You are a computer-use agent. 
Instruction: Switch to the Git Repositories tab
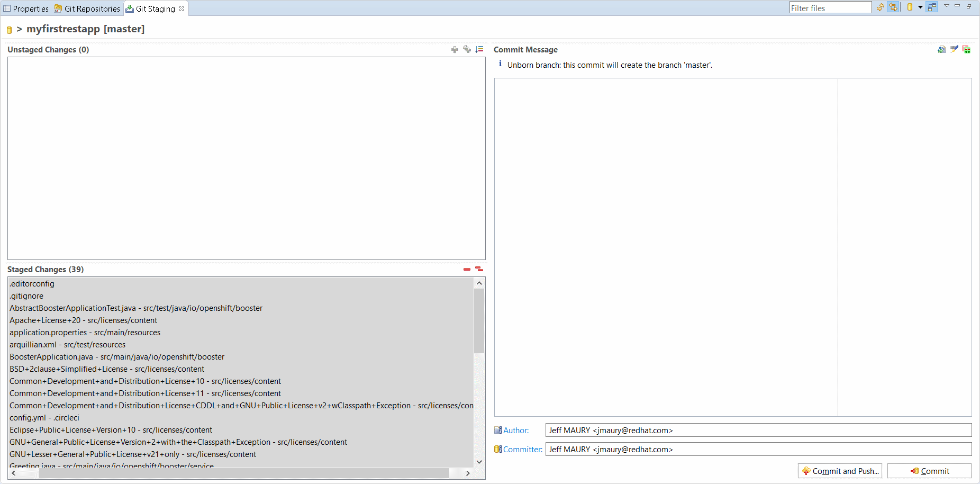[87, 8]
